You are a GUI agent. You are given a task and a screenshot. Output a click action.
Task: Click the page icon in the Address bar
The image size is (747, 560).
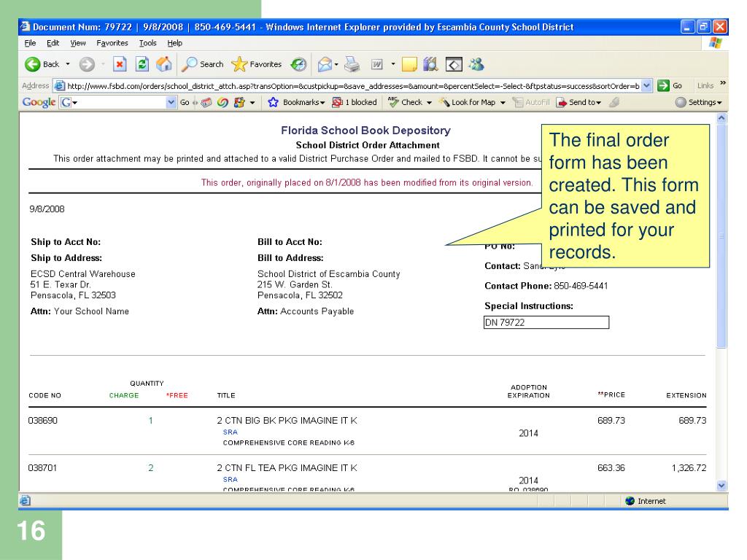click(x=60, y=86)
